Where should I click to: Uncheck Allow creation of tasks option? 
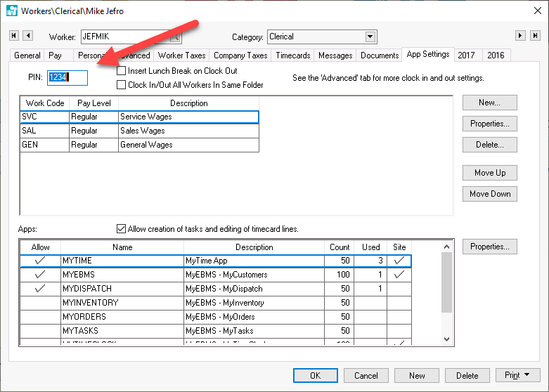click(x=122, y=229)
